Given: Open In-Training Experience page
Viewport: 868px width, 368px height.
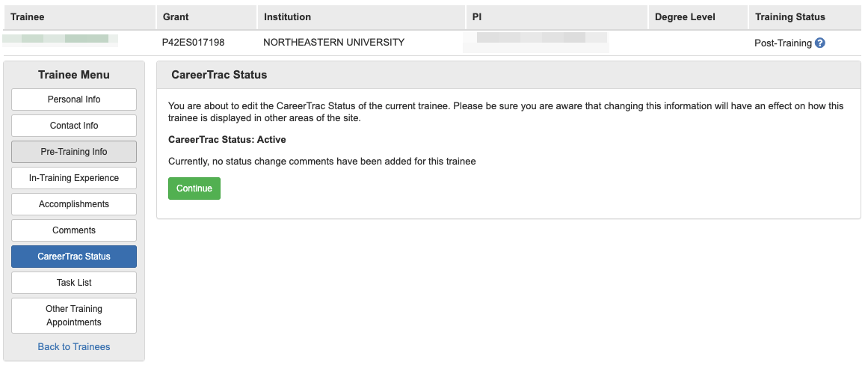Looking at the screenshot, I should coord(74,178).
